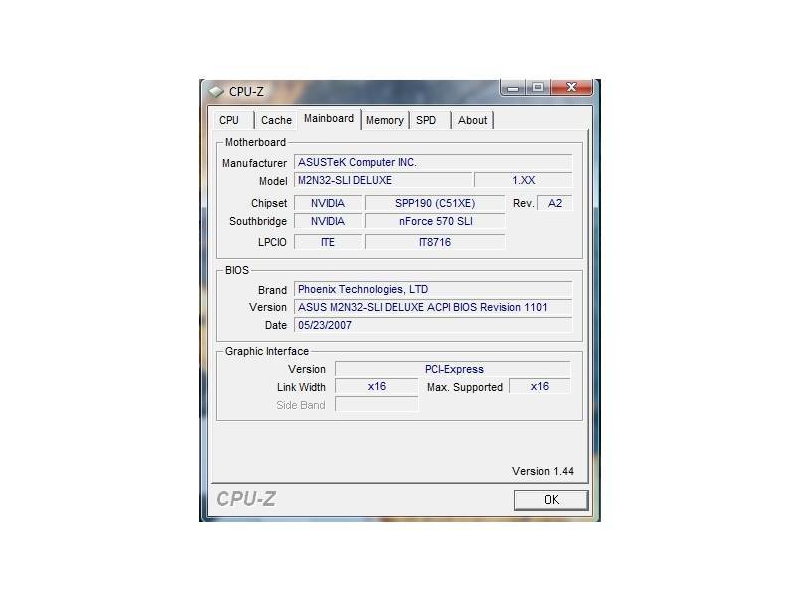
Task: Switch to the CPU tab
Action: tap(229, 120)
